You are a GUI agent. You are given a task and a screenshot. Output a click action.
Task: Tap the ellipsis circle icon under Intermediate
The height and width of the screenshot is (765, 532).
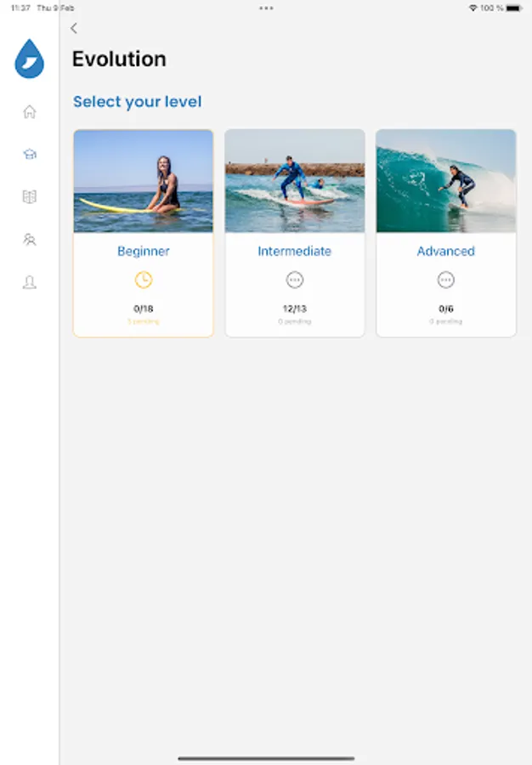pyautogui.click(x=295, y=280)
